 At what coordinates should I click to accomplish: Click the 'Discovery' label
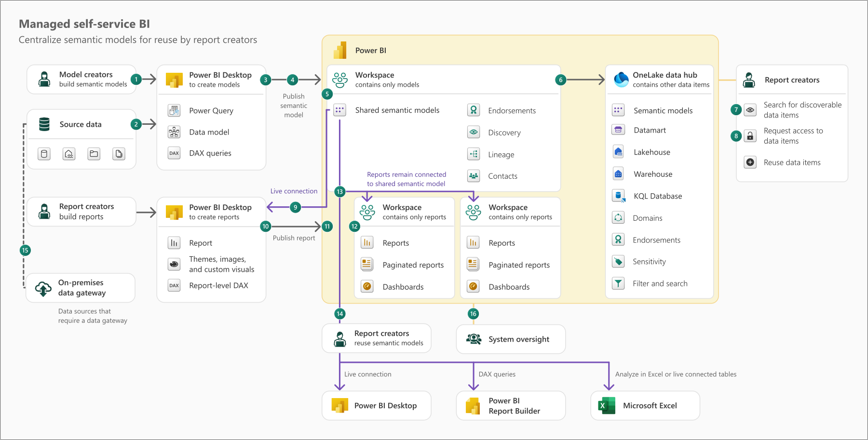(504, 133)
